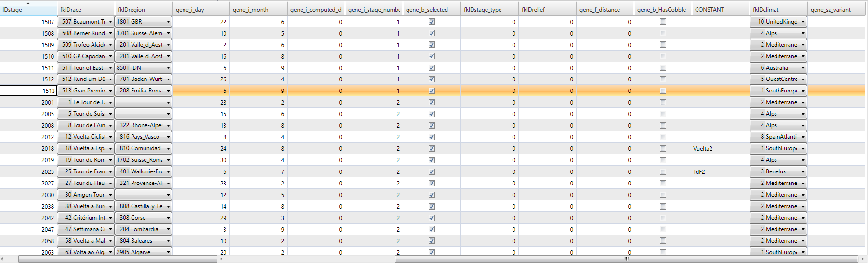Click the sort arrow on IDstage header
The image size is (868, 263).
28,3
